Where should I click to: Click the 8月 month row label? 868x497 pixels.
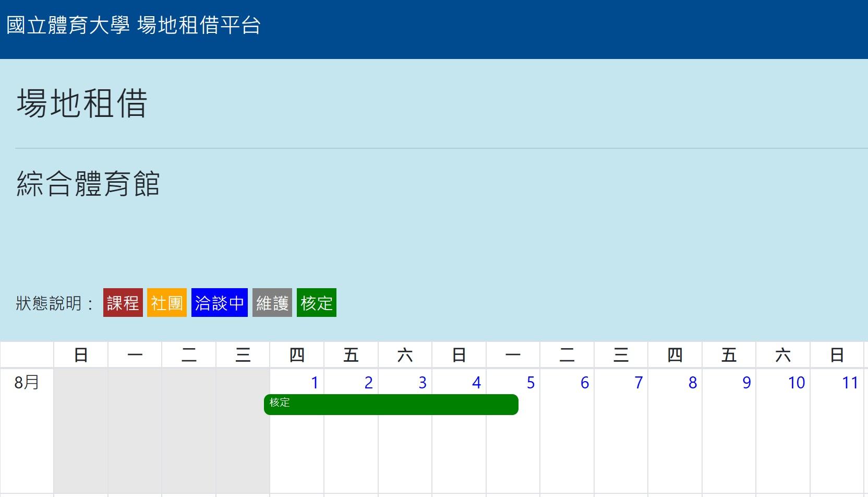(x=27, y=383)
